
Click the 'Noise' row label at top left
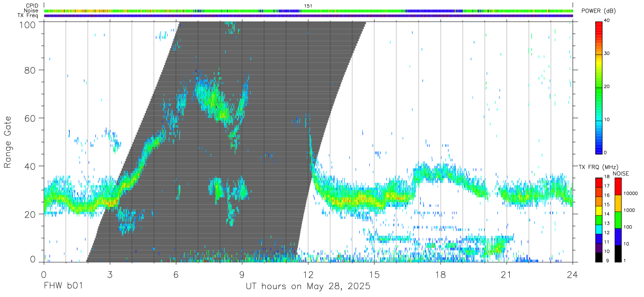(x=31, y=10)
